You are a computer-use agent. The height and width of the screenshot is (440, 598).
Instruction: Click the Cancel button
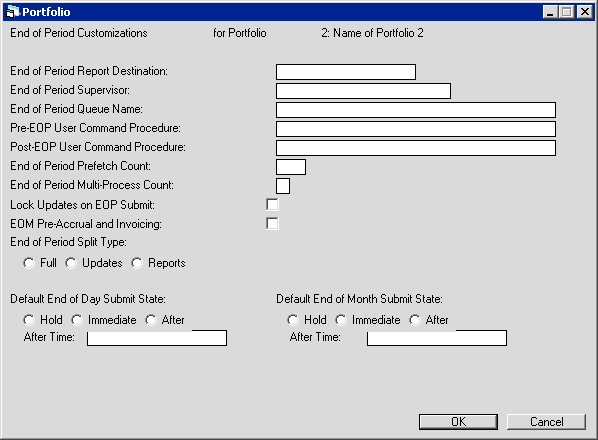tap(546, 422)
